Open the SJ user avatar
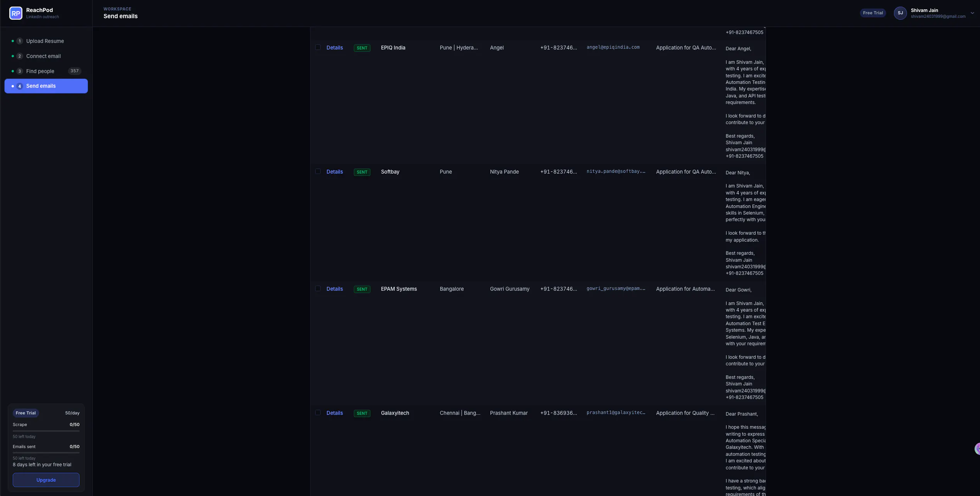The height and width of the screenshot is (496, 980). pyautogui.click(x=900, y=13)
